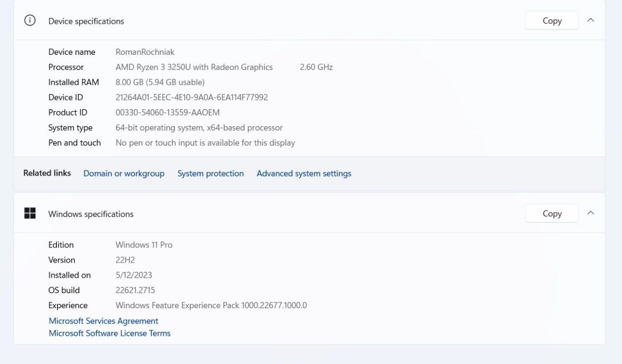Click the Processor label

pyautogui.click(x=66, y=67)
